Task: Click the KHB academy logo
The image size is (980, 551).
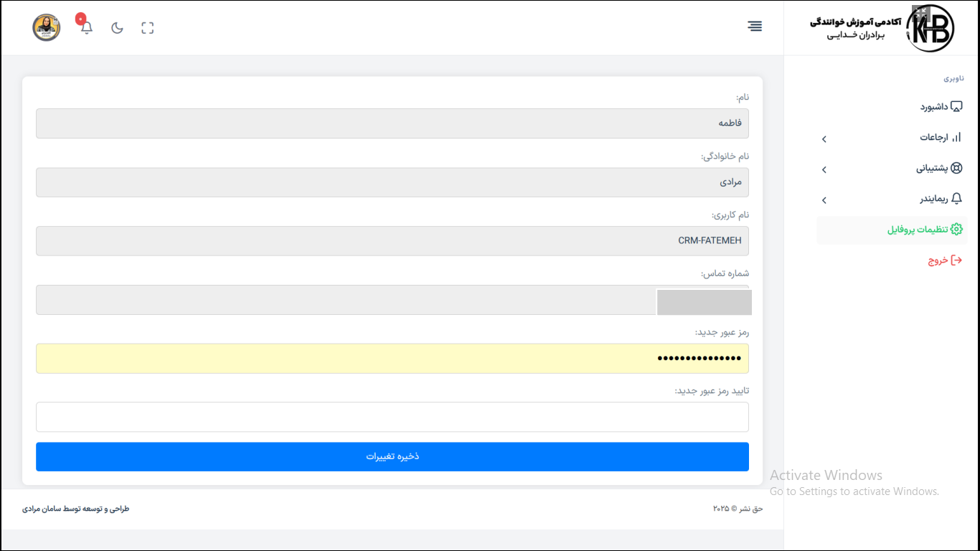Action: (930, 29)
